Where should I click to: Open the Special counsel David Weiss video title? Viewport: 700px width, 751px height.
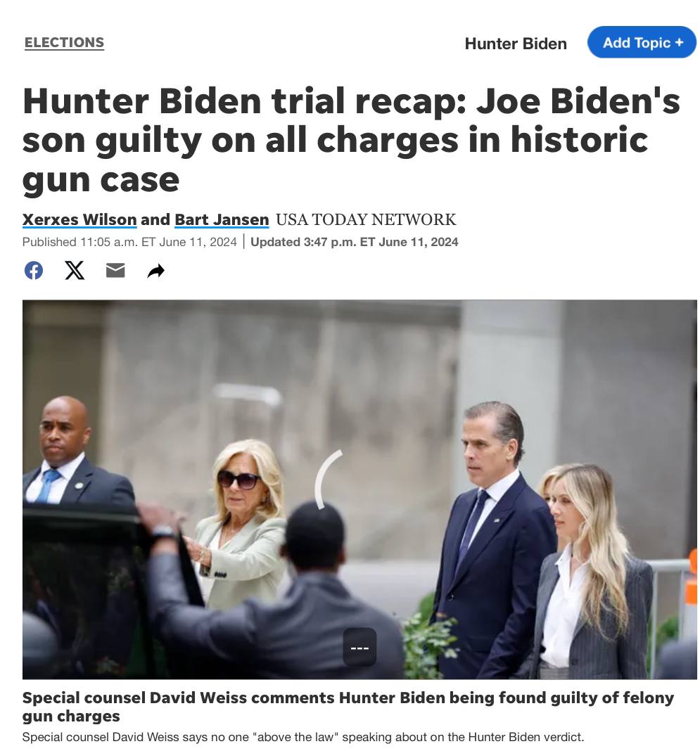coord(348,707)
